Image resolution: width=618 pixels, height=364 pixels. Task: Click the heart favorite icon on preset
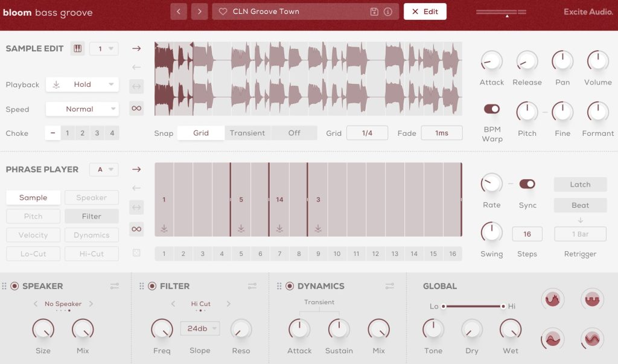223,11
